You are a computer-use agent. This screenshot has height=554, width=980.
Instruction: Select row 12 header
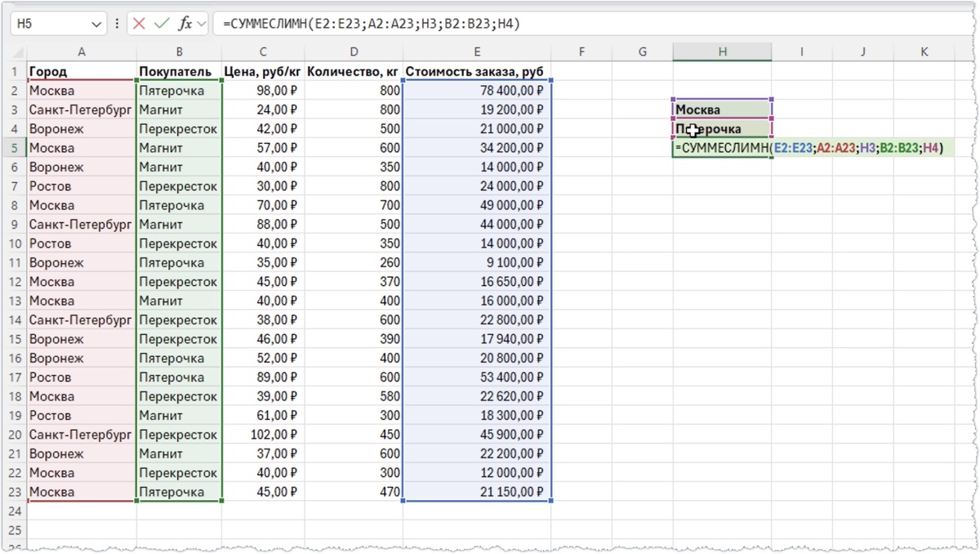coord(14,282)
